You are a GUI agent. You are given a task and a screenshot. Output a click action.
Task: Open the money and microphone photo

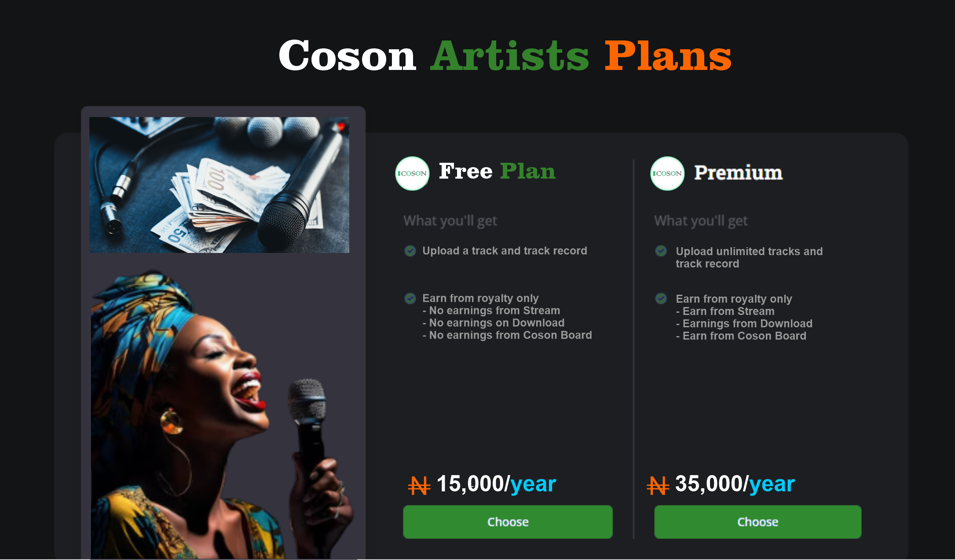[x=219, y=185]
